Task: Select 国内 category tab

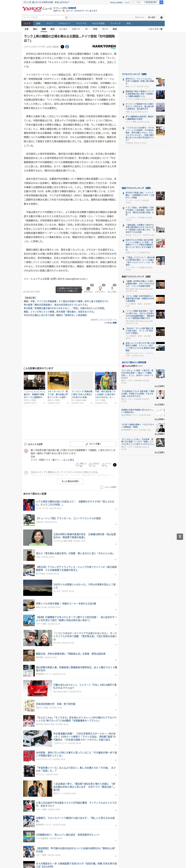Action: 35,29
